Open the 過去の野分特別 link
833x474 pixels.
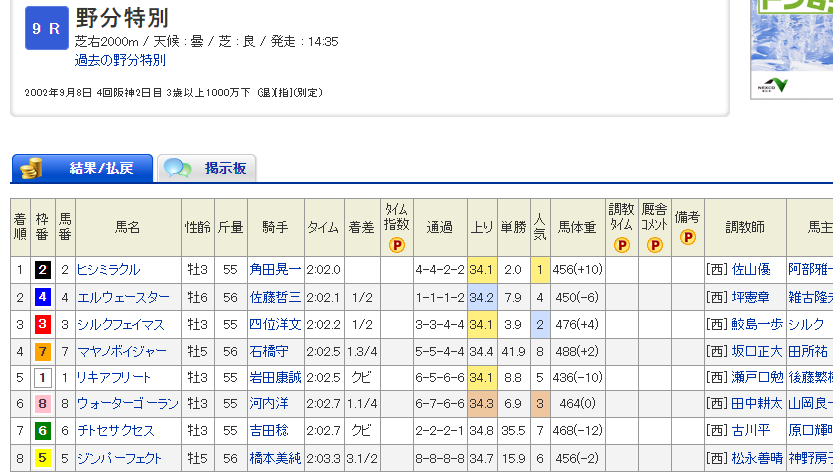120,60
